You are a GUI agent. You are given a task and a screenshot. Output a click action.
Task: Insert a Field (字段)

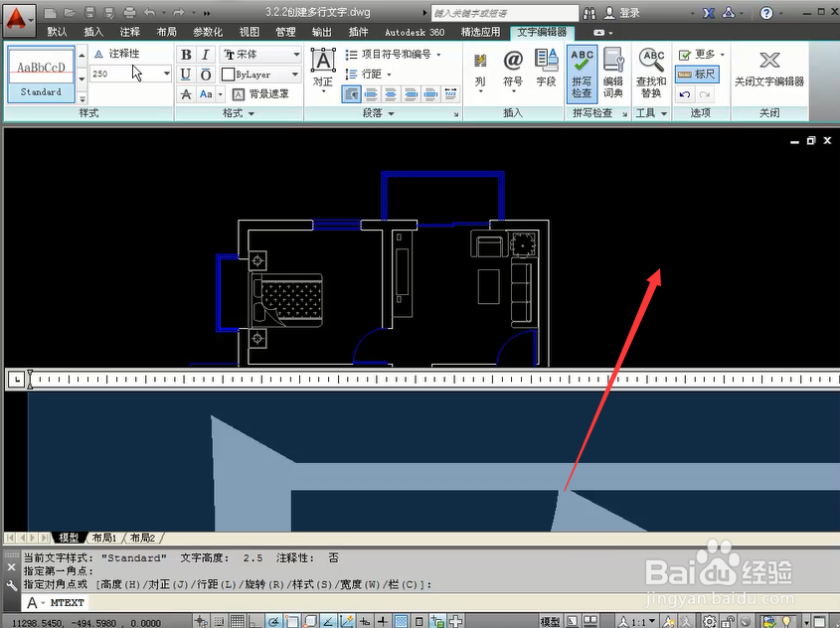(546, 69)
